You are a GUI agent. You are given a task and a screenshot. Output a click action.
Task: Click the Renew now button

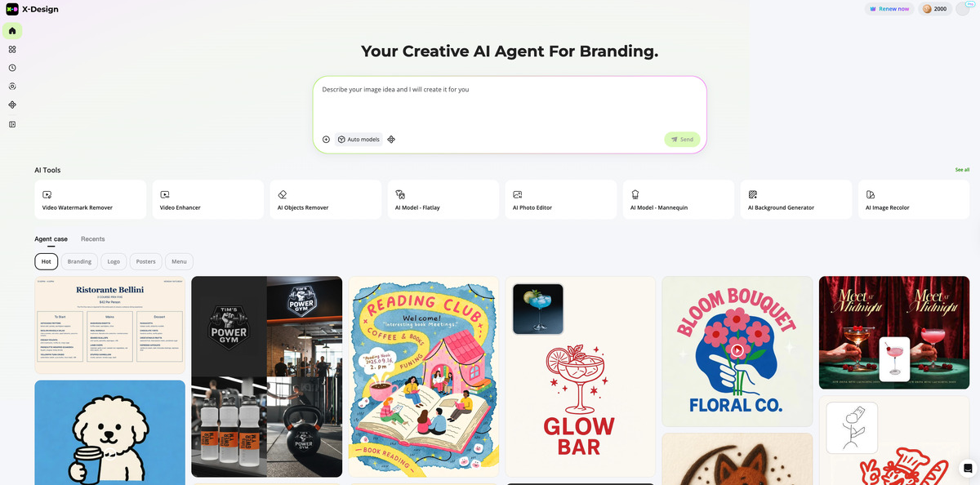tap(889, 9)
